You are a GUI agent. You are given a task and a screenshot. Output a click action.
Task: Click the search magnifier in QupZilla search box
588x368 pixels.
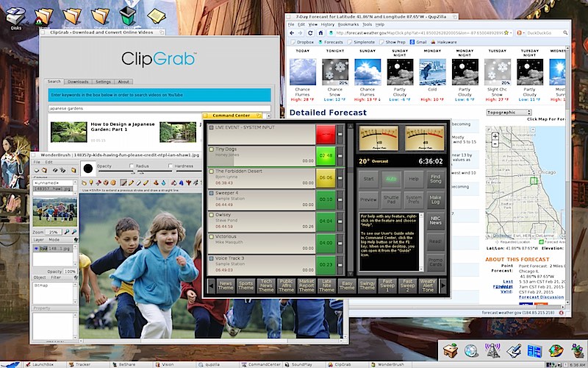tap(565, 33)
